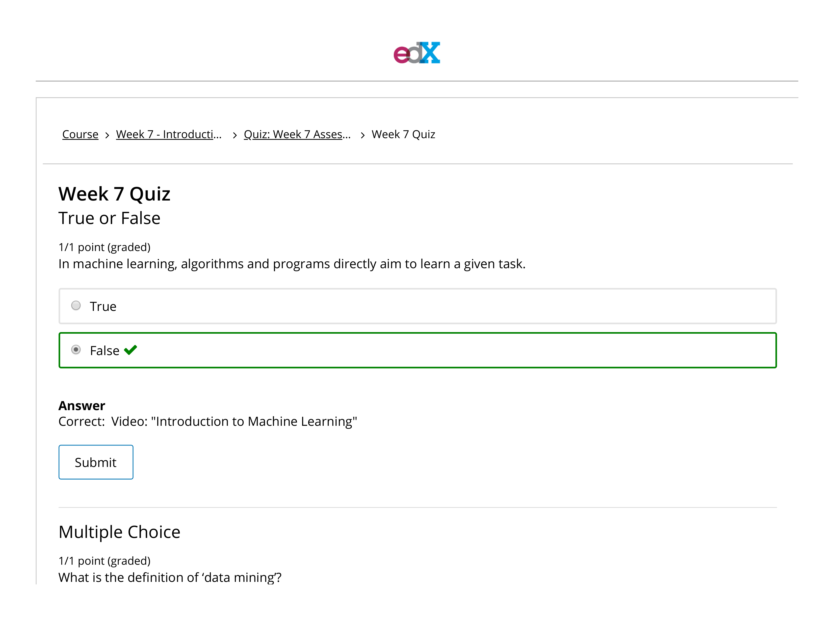Click the True or False section heading

109,218
